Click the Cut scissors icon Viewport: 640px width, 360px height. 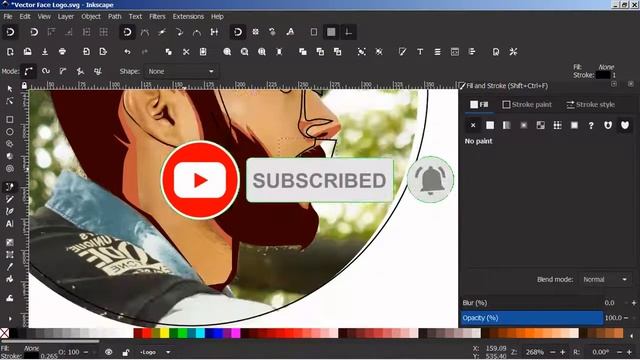click(x=186, y=52)
